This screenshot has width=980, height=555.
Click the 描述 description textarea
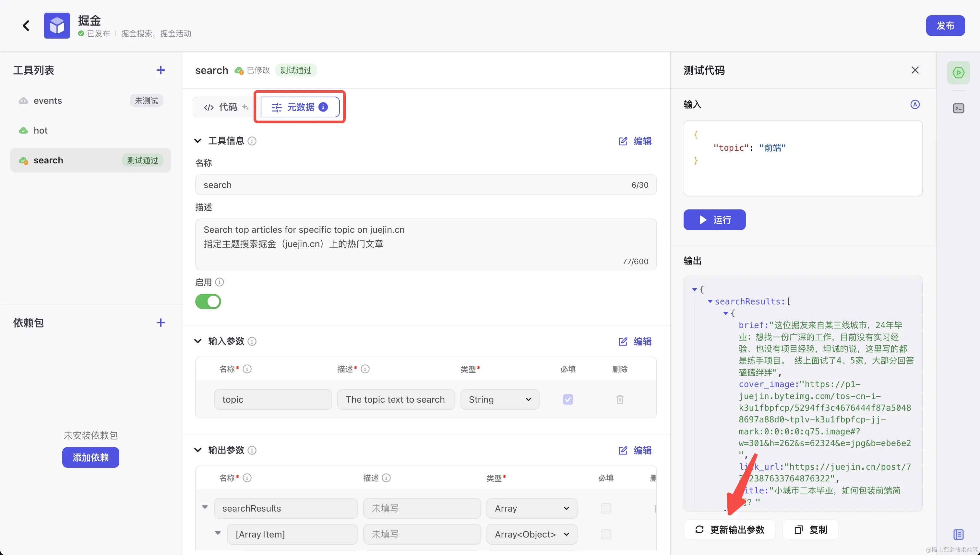tap(425, 244)
